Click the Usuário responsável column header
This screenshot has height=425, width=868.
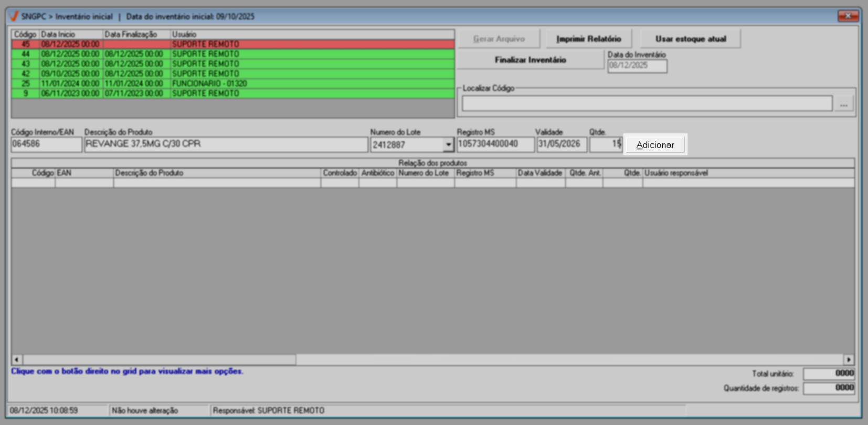[748, 173]
